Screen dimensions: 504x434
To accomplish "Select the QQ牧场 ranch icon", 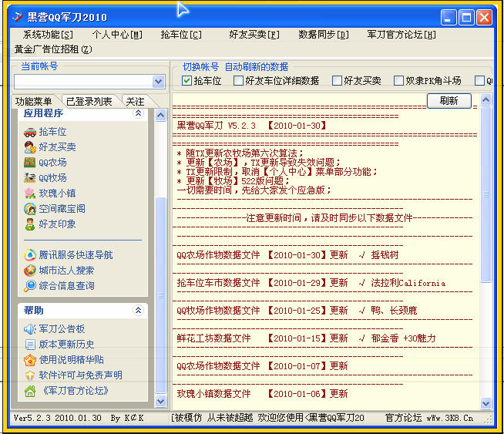I will pos(30,178).
